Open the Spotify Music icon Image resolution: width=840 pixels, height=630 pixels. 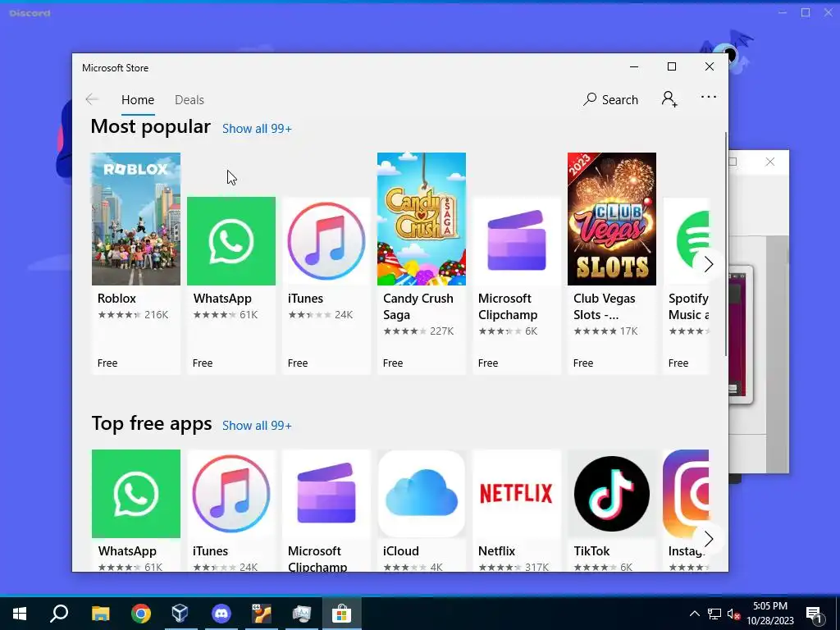tap(687, 241)
